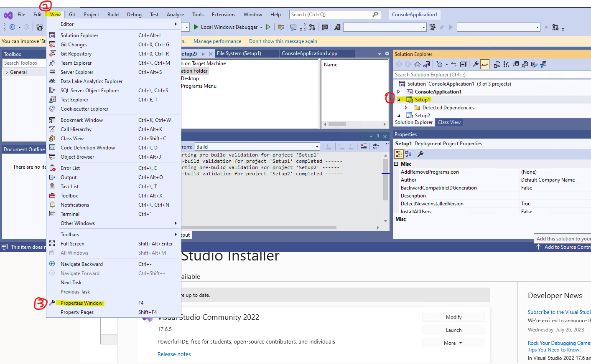This screenshot has height=364, width=591.
Task: Close the Setup2 document tab
Action: 211,54
